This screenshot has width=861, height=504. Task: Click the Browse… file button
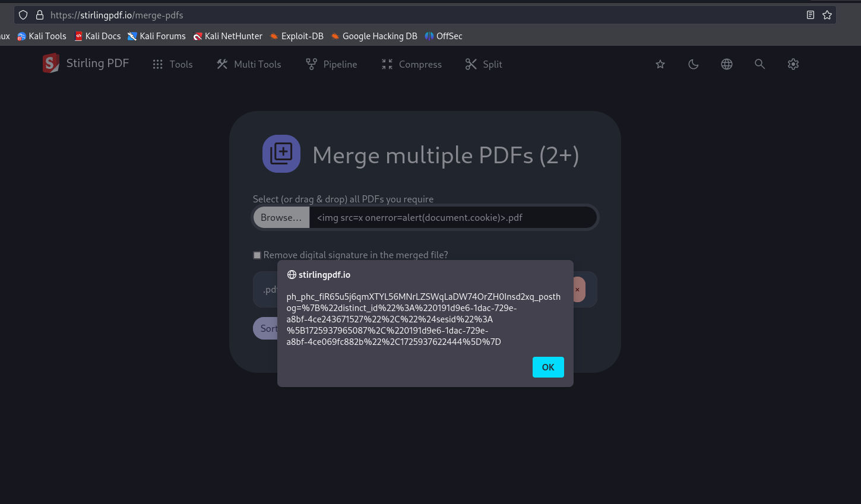281,217
